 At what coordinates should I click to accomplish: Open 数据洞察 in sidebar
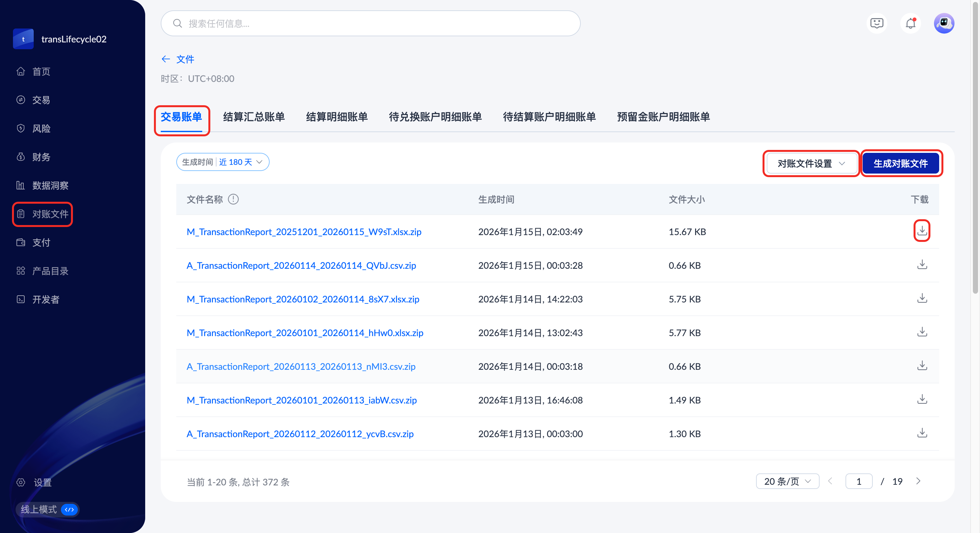50,186
